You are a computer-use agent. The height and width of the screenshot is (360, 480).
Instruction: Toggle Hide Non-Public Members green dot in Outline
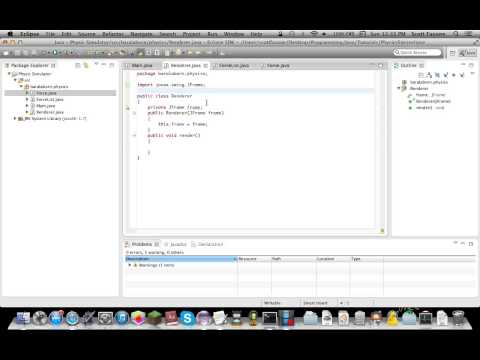coord(454,75)
